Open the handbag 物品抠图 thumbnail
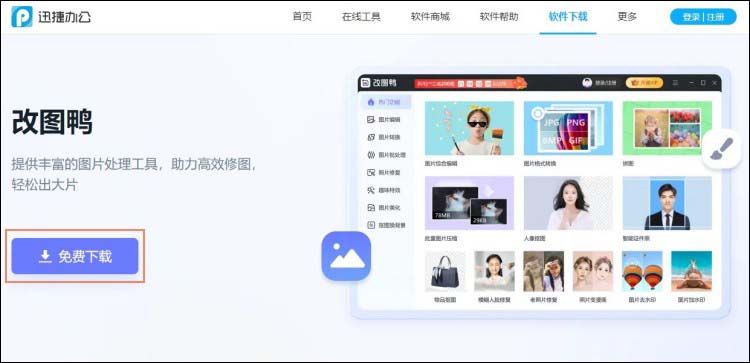This screenshot has height=363, width=750. click(445, 271)
